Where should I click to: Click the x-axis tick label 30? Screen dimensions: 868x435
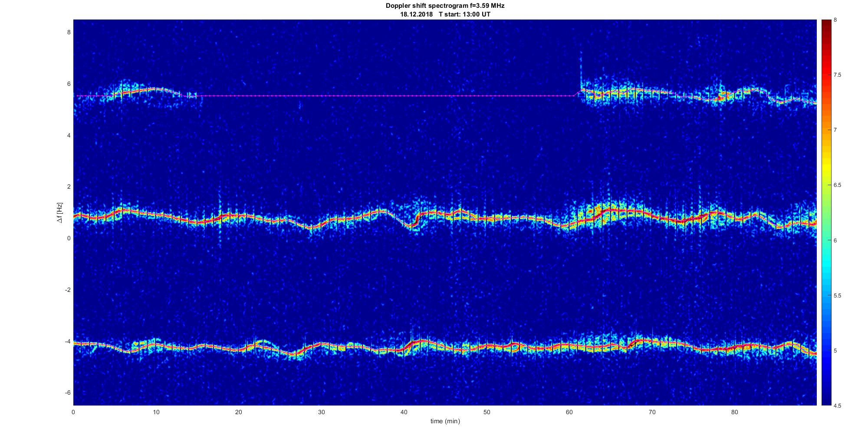click(321, 412)
